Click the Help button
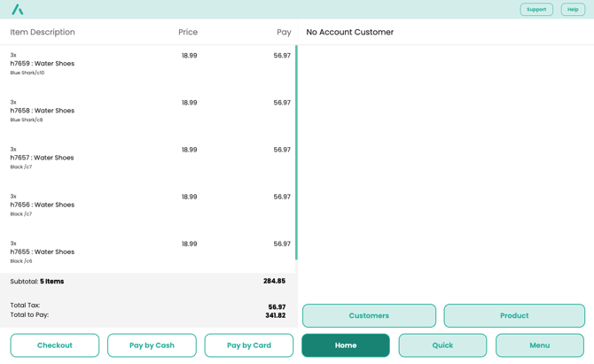 pyautogui.click(x=573, y=10)
